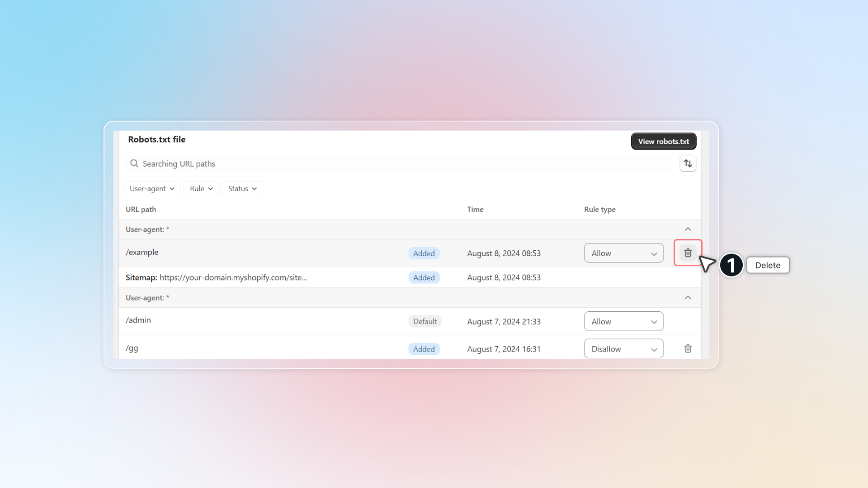Image resolution: width=868 pixels, height=488 pixels.
Task: Open the Status filter dropdown
Action: (242, 188)
